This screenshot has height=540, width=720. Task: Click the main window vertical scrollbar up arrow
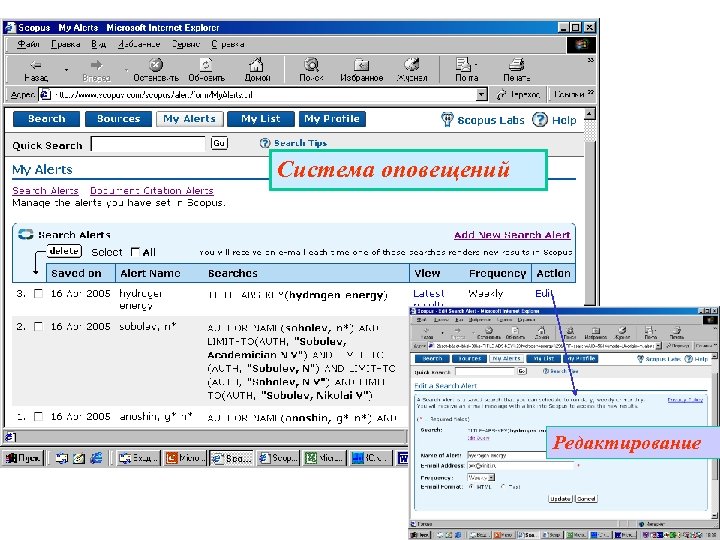(x=590, y=114)
